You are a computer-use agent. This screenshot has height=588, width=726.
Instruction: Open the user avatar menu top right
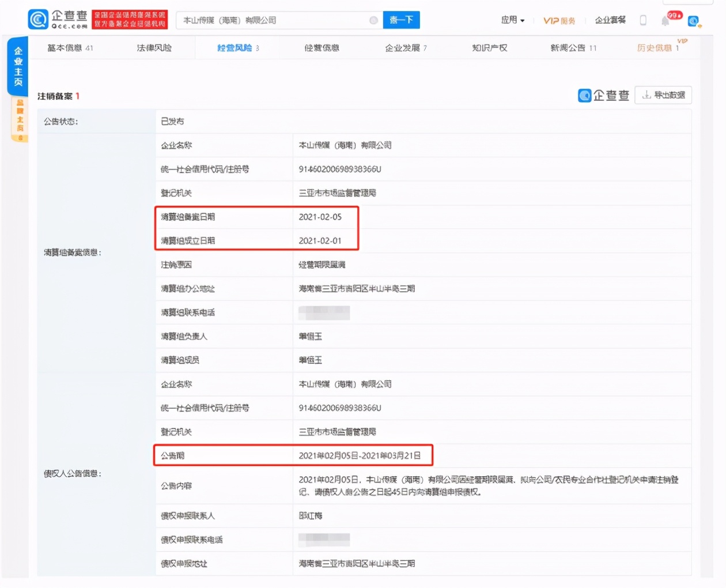[x=693, y=21]
